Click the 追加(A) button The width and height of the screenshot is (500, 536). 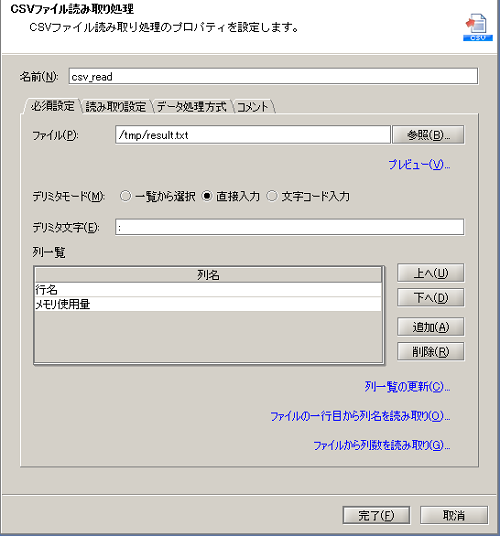tap(431, 327)
